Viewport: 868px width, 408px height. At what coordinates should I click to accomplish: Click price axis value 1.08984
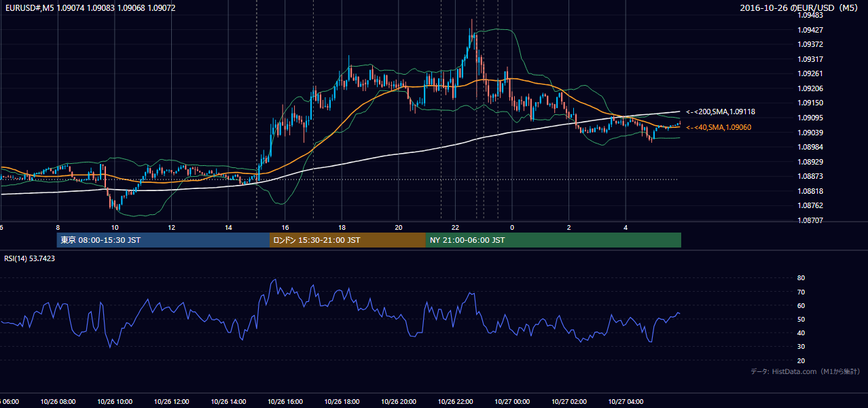(x=810, y=147)
